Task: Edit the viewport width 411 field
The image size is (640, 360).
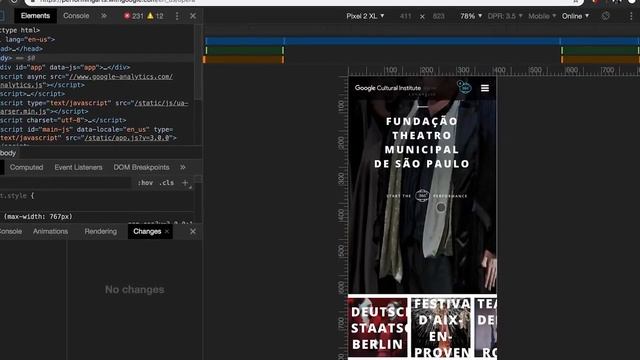Action: [x=405, y=16]
